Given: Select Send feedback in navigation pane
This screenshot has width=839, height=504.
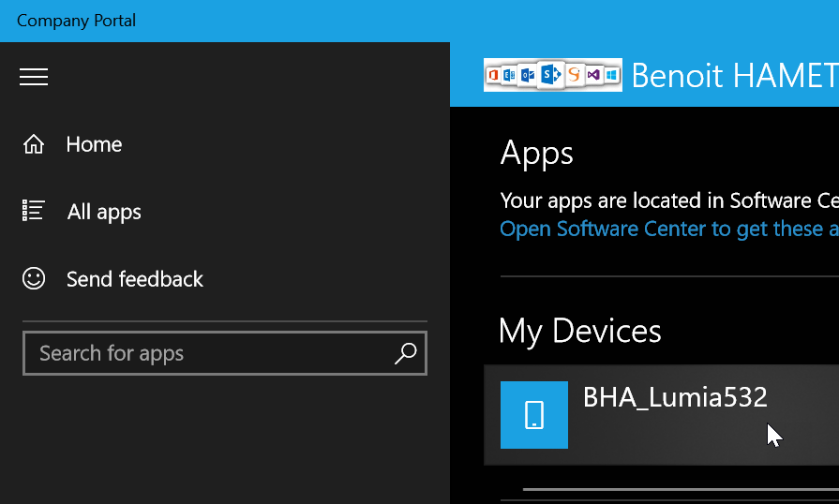Looking at the screenshot, I should 134,279.
